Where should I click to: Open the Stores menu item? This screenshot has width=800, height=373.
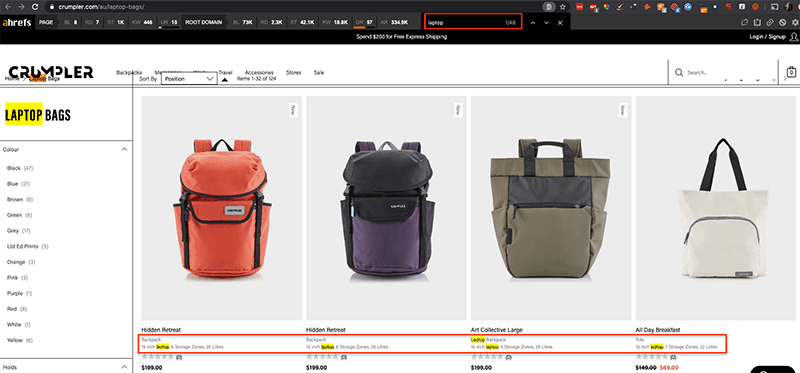[x=293, y=72]
